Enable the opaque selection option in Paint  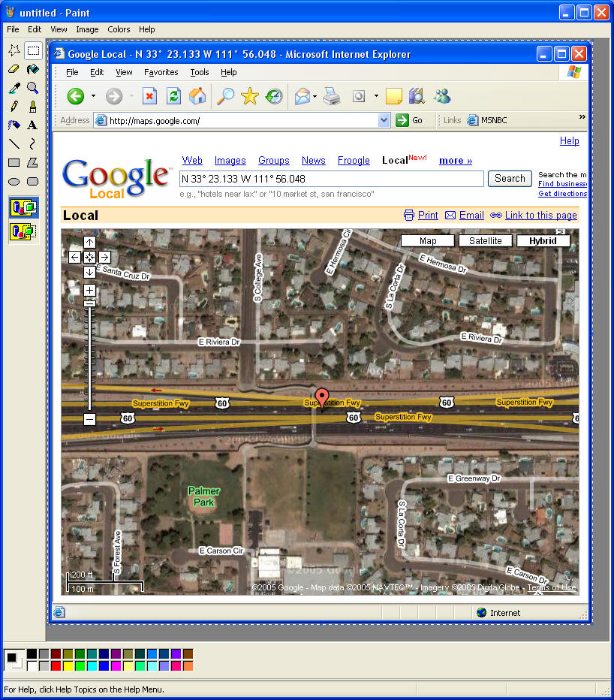point(24,207)
